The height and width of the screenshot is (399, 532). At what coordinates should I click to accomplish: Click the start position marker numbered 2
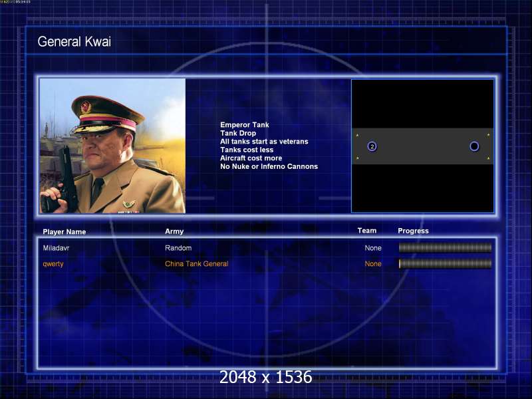click(372, 146)
